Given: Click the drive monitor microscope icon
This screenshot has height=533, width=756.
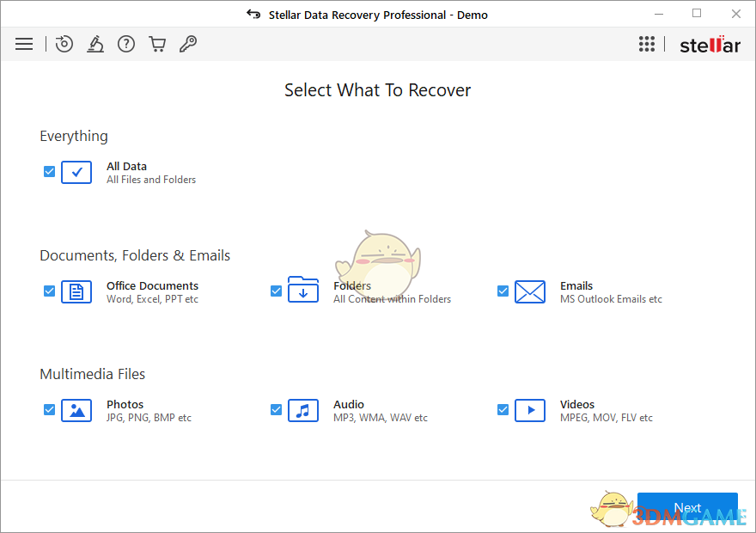Looking at the screenshot, I should pos(95,44).
